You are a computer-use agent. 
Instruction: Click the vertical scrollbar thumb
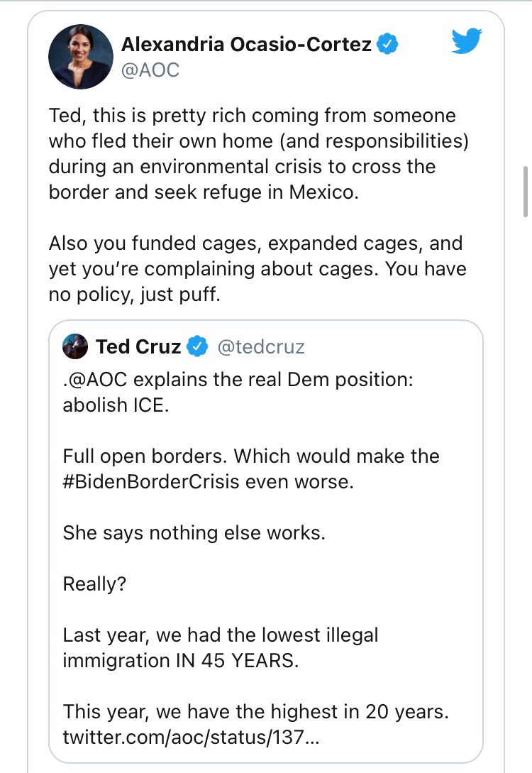(525, 192)
